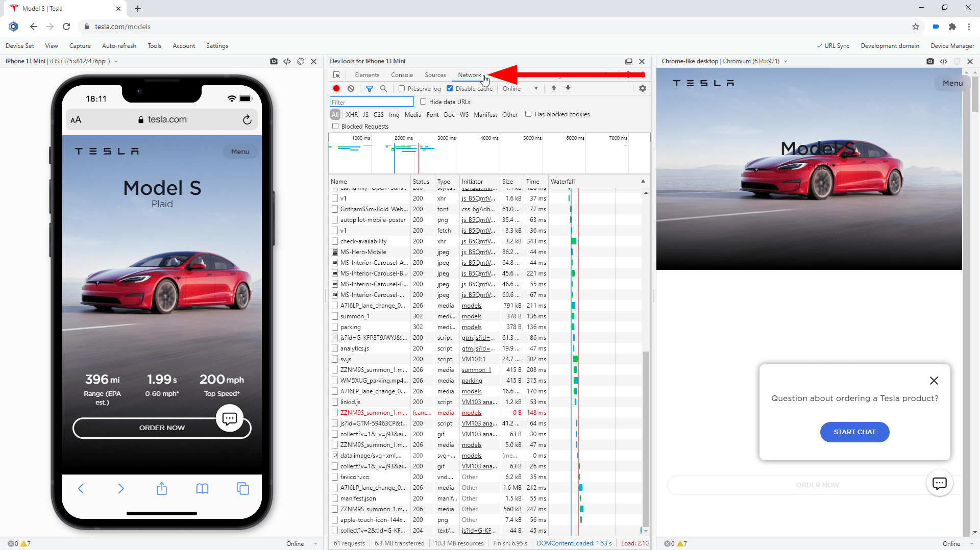Viewport: 980px width, 550px height.
Task: Toggle URL Sync option
Action: coord(833,46)
